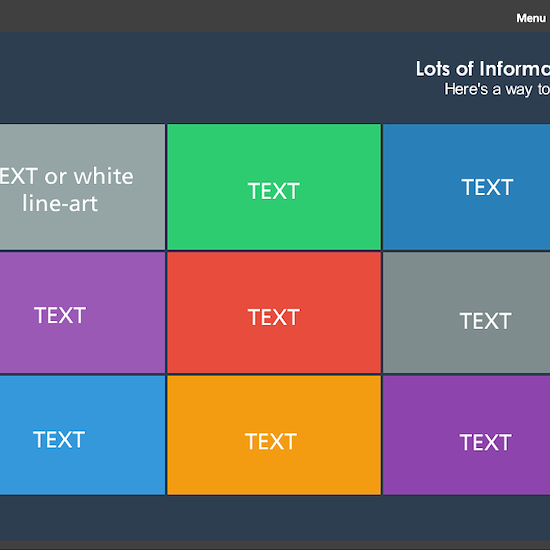The width and height of the screenshot is (550, 550).
Task: Click the dark gray top navigation bar
Action: click(256, 16)
